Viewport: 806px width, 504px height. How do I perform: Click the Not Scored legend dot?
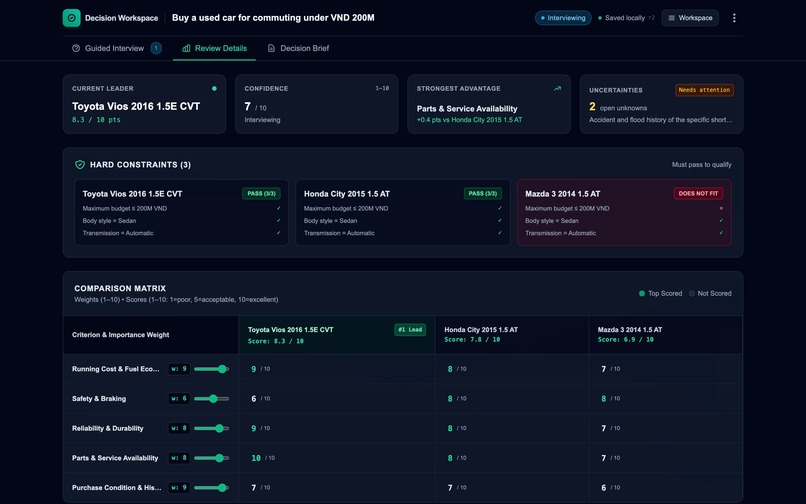[692, 294]
